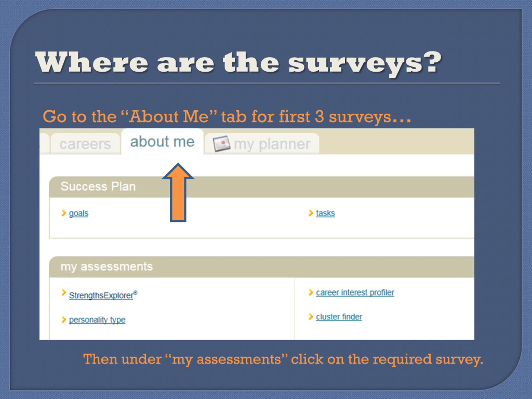Screen dimensions: 532x399
Task: Select the about me tab
Action: tap(162, 142)
